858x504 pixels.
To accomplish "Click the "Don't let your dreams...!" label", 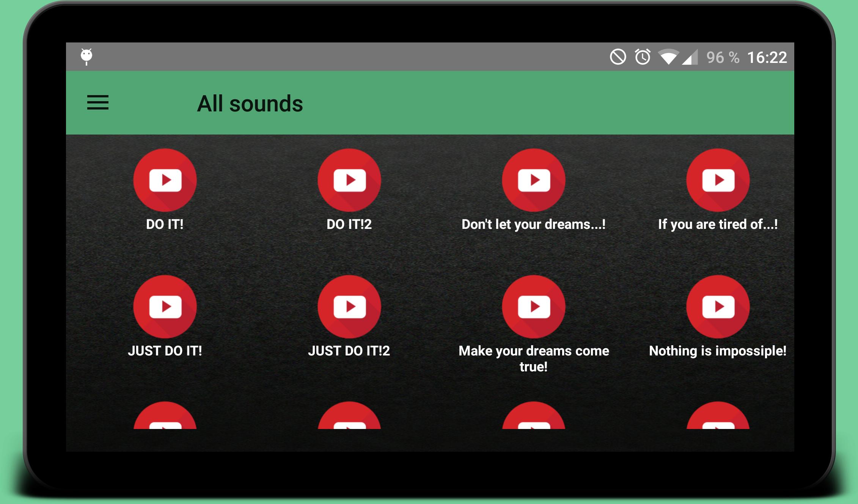I will pos(534,224).
